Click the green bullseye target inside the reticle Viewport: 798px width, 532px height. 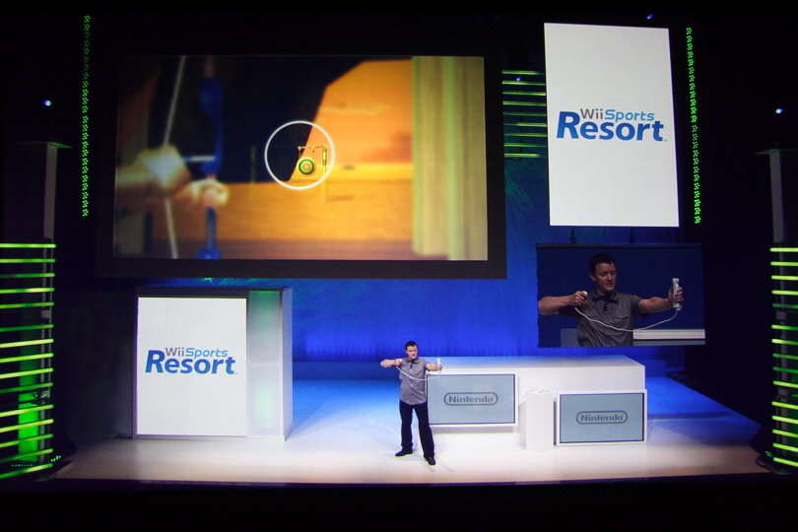pos(306,166)
